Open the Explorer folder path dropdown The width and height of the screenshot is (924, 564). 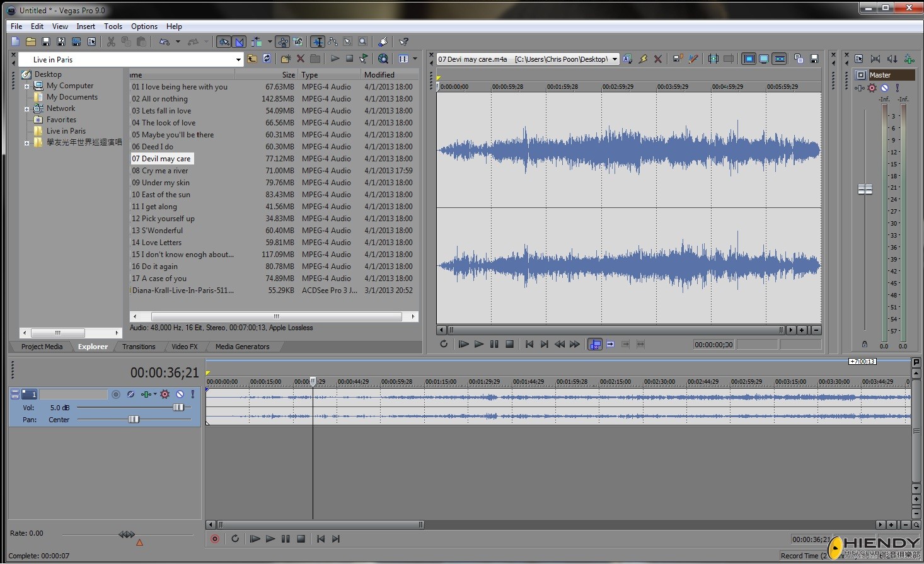(x=238, y=60)
